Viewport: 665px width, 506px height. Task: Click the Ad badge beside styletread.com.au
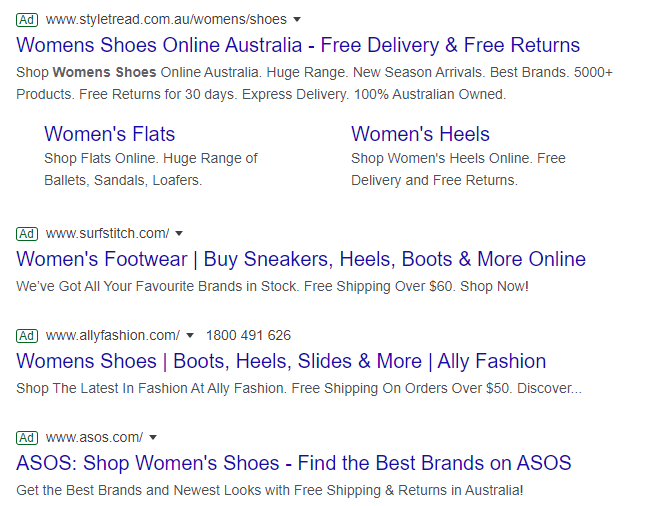[27, 19]
